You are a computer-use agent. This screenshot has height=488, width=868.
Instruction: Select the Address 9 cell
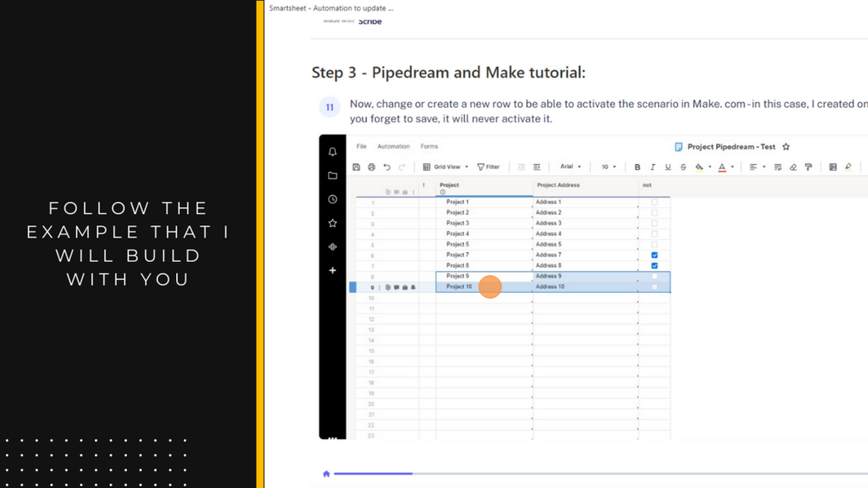[x=585, y=276]
